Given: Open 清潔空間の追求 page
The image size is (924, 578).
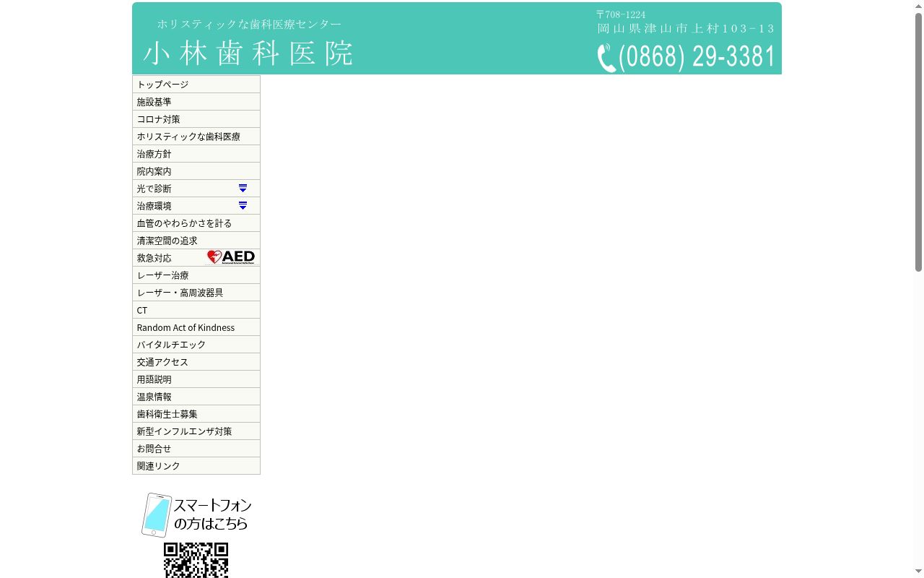Looking at the screenshot, I should click(196, 241).
